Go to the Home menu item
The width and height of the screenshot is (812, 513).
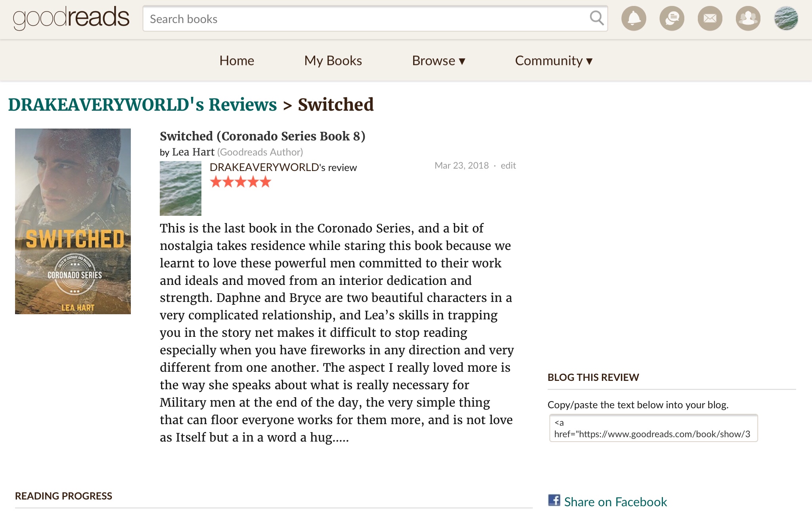(237, 61)
